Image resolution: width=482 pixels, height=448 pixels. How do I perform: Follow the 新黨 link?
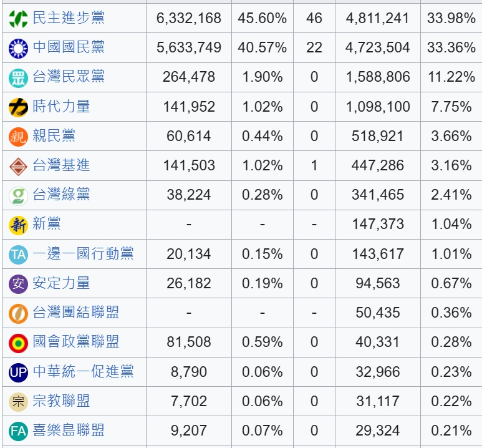(x=46, y=224)
